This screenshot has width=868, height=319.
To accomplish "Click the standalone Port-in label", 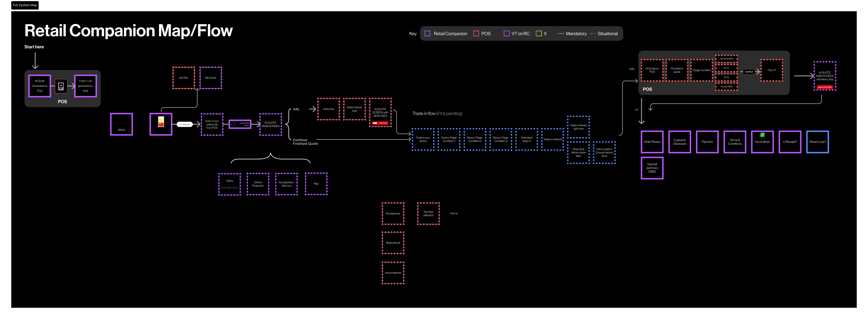I will [454, 214].
